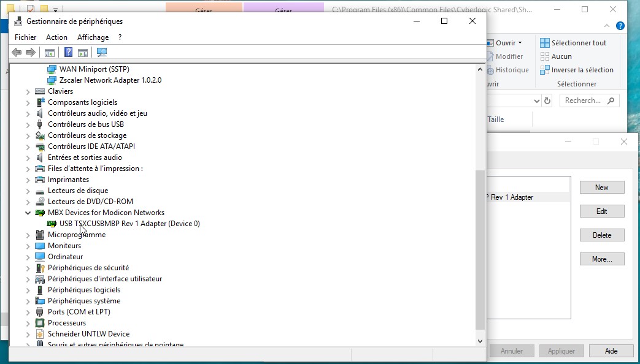
Task: Select the Imprimantes printer icon
Action: pos(40,180)
